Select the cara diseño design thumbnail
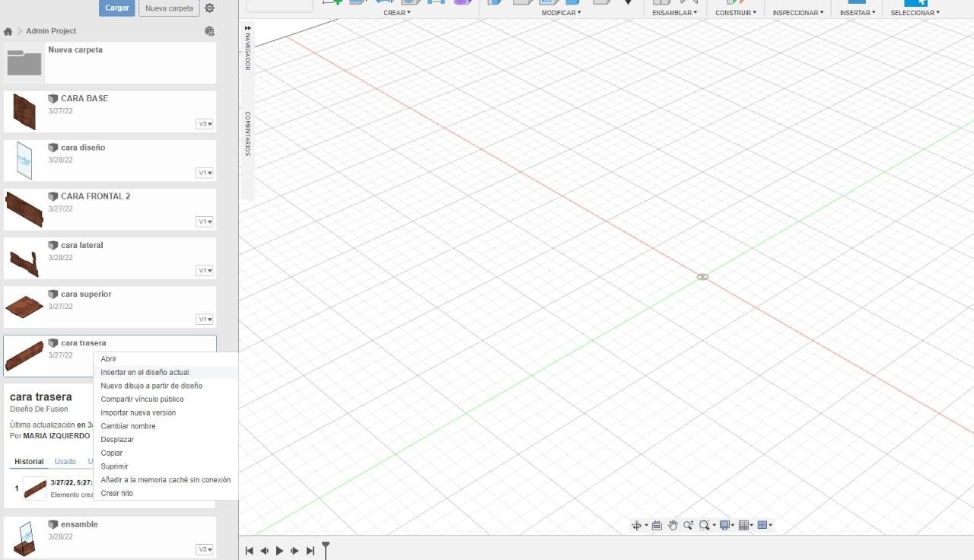Image resolution: width=974 pixels, height=560 pixels. [24, 161]
